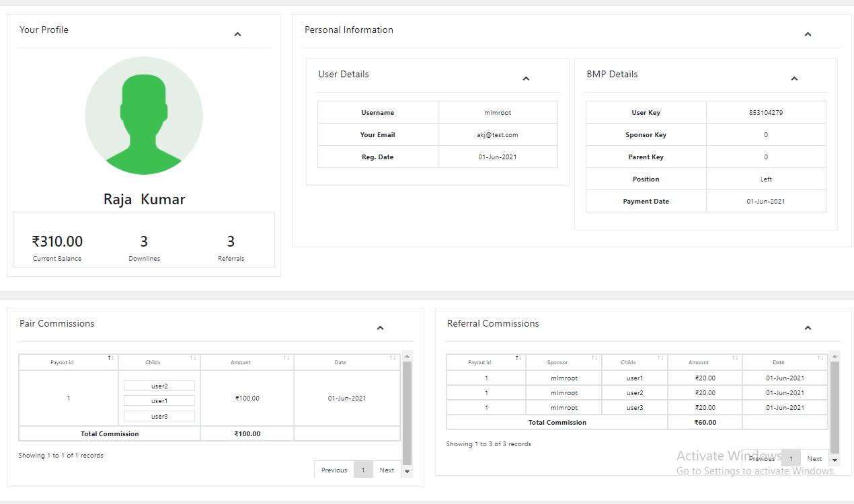Sort Pair Commissions by Childs column
854x504 pixels.
tap(159, 362)
